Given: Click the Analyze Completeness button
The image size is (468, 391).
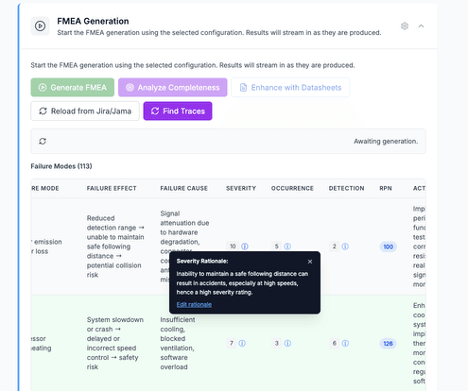Looking at the screenshot, I should coord(173,87).
